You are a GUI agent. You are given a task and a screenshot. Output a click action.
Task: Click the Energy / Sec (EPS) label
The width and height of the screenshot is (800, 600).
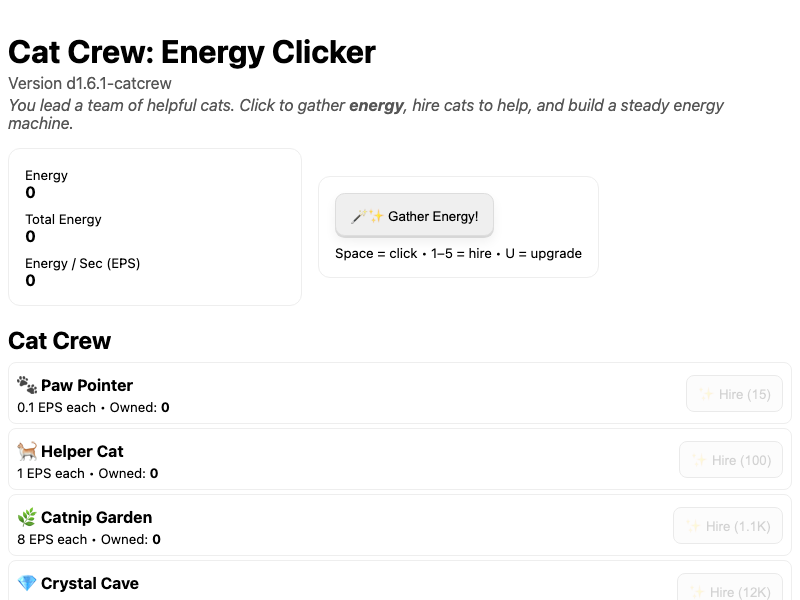(x=83, y=264)
